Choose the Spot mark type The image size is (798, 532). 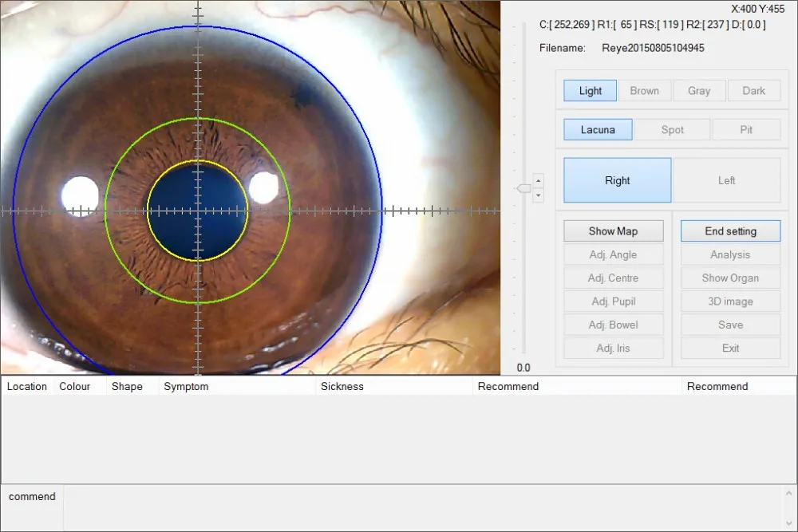click(672, 130)
